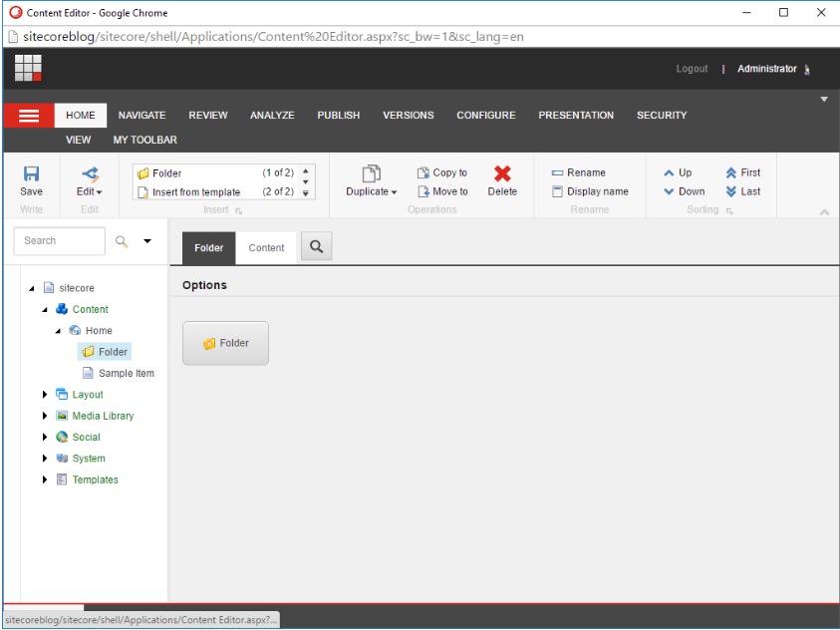Viewport: 840px width, 630px height.
Task: Select the SECURITY ribbon tab
Action: [x=662, y=116]
